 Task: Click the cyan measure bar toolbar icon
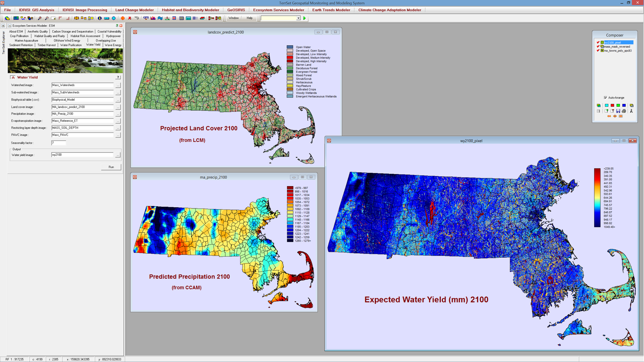[107, 18]
